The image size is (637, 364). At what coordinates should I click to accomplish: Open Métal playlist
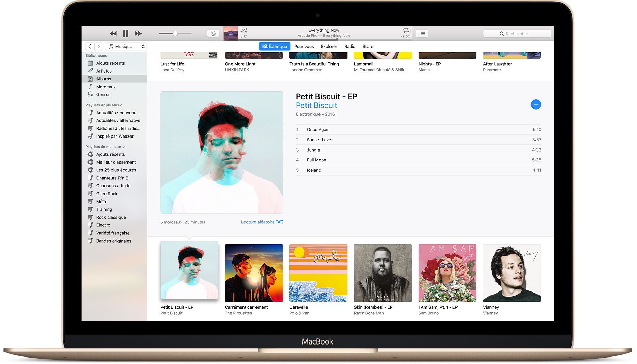pyautogui.click(x=114, y=201)
